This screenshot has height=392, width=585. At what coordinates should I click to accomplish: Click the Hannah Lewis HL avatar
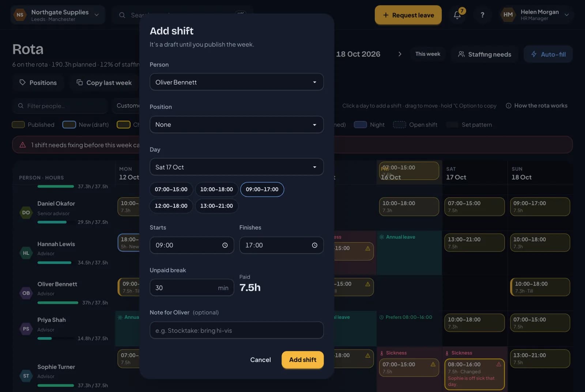(26, 253)
